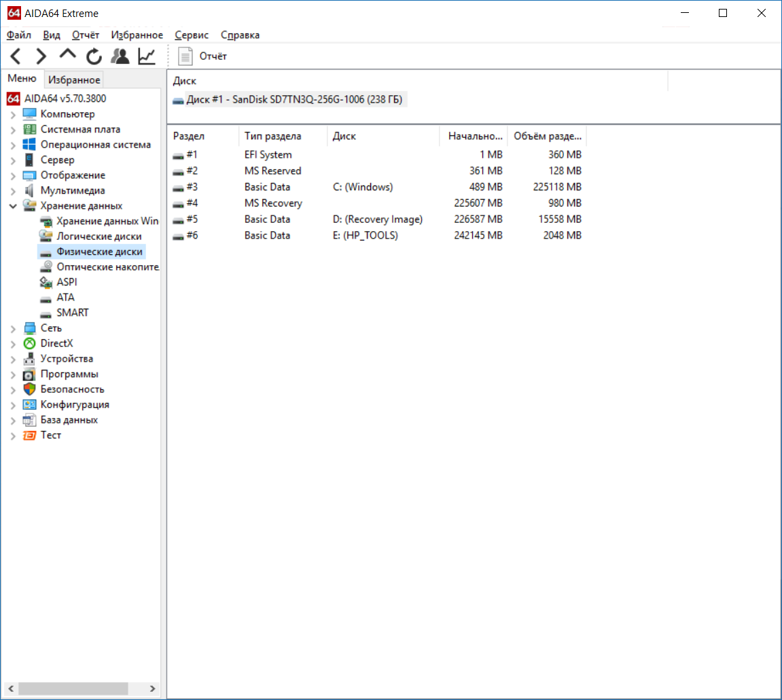Open the Справка menu
The height and width of the screenshot is (700, 782).
tap(240, 35)
